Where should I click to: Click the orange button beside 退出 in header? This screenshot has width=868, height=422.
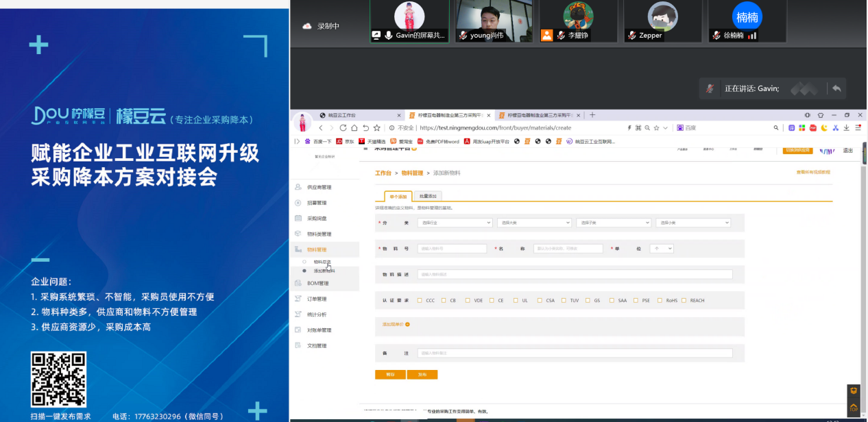(797, 150)
